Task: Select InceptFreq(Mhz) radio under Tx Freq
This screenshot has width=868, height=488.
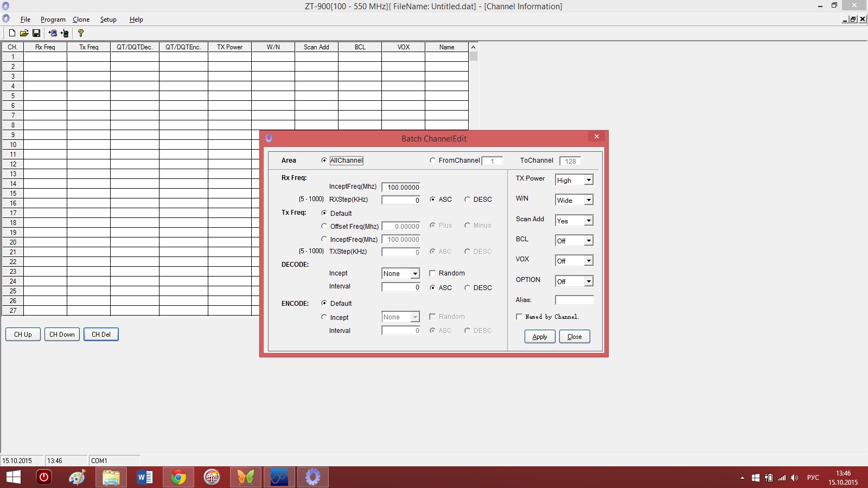Action: [x=324, y=239]
